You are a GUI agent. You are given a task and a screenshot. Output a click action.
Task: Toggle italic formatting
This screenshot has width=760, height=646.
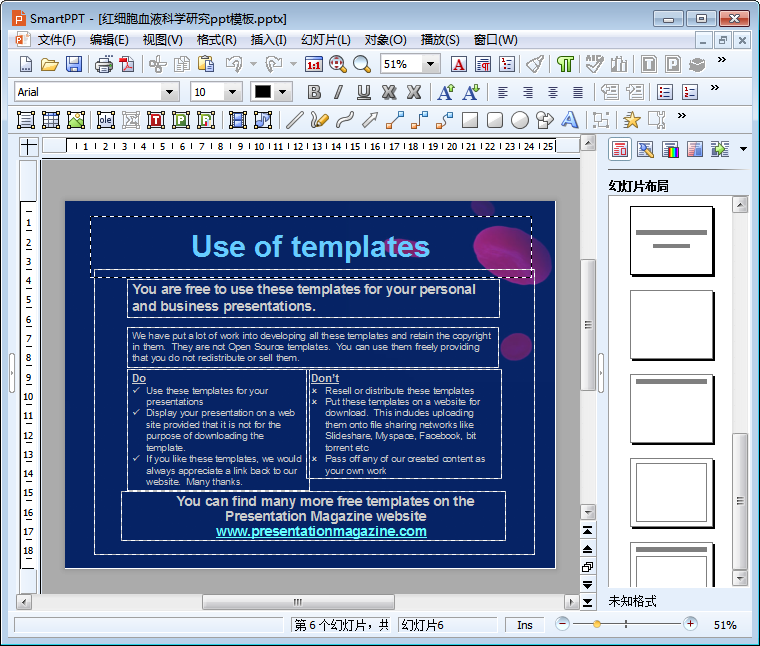pos(338,92)
